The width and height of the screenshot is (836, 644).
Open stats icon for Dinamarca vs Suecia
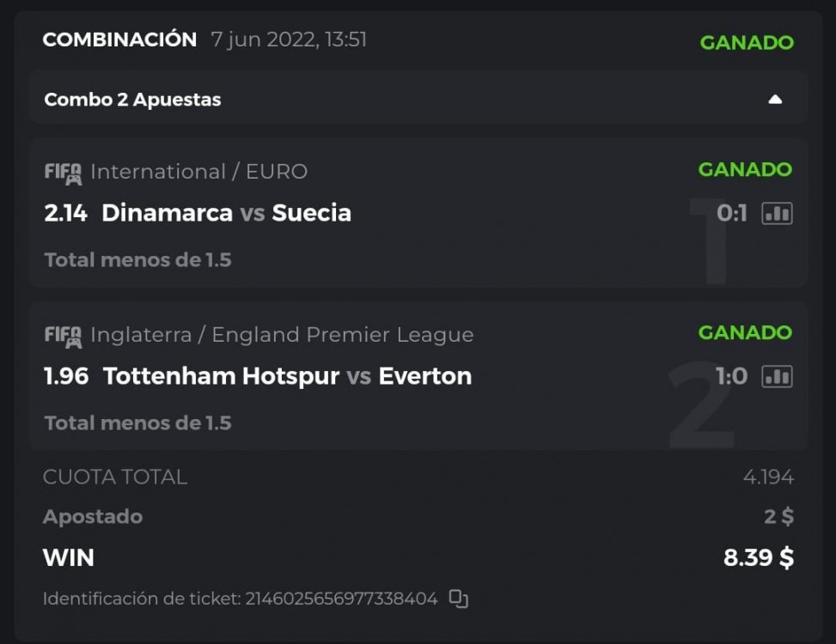[777, 213]
